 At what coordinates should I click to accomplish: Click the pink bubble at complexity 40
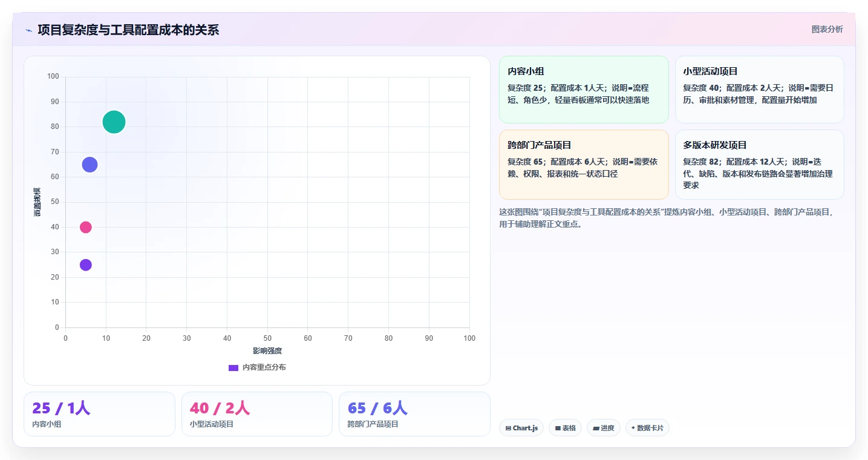coord(86,227)
